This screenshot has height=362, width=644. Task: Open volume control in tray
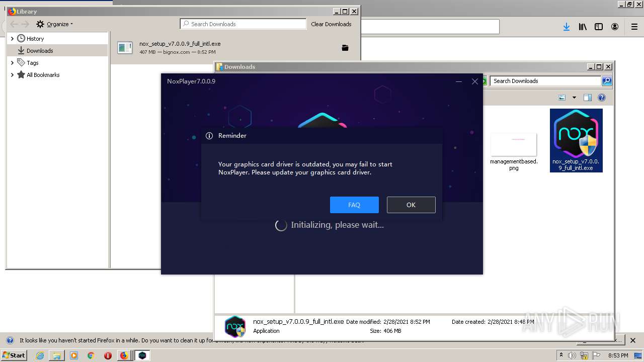click(573, 355)
